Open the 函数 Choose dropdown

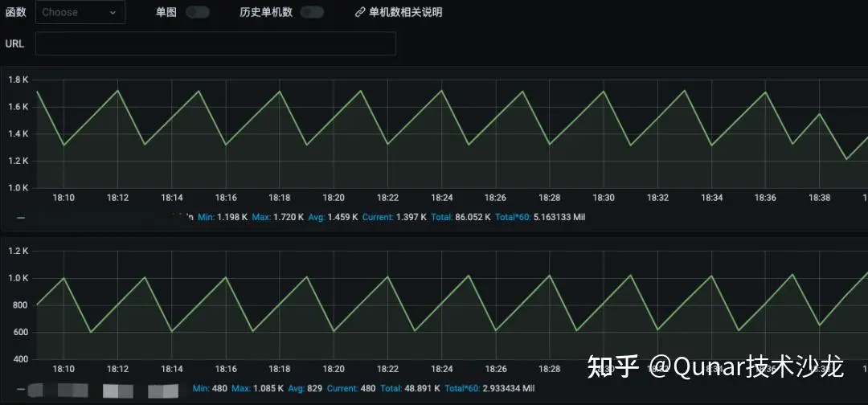point(80,12)
